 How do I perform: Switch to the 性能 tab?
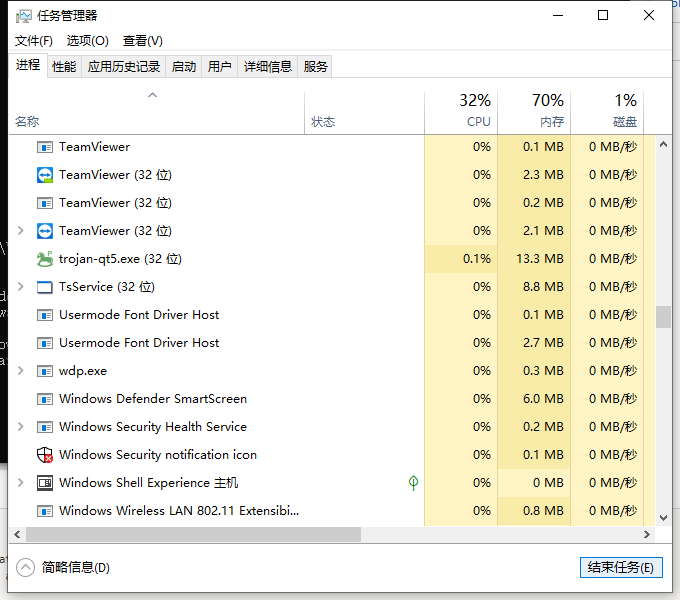(x=64, y=67)
